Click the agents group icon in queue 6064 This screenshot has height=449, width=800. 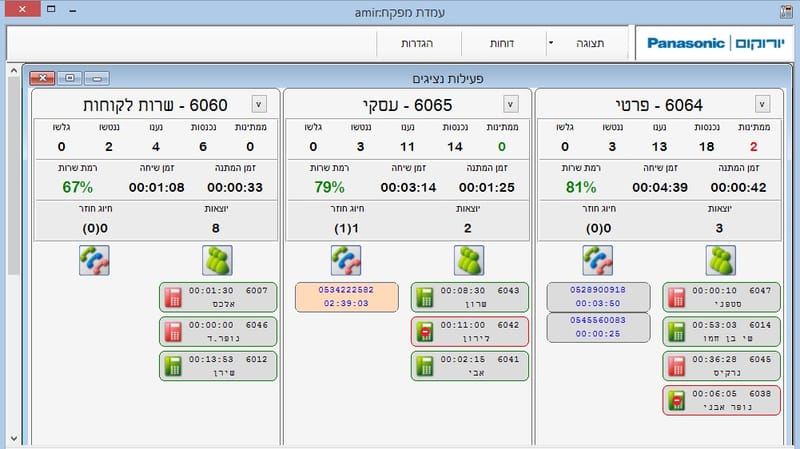click(720, 260)
